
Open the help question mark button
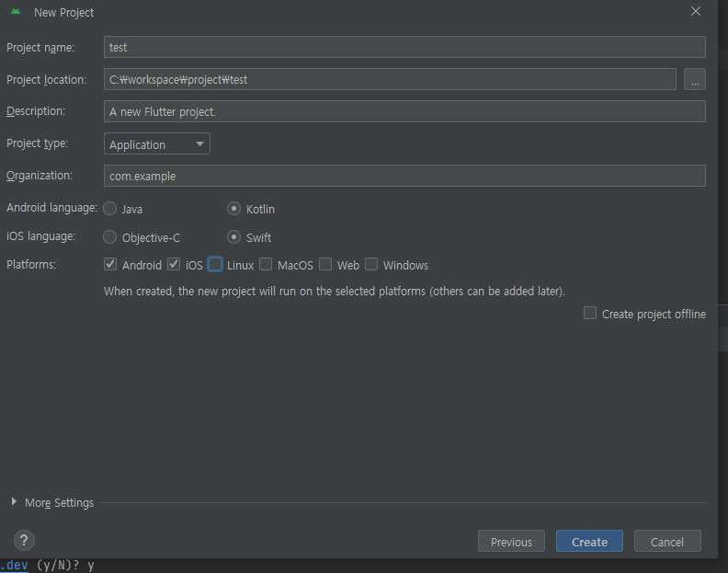[x=24, y=541]
